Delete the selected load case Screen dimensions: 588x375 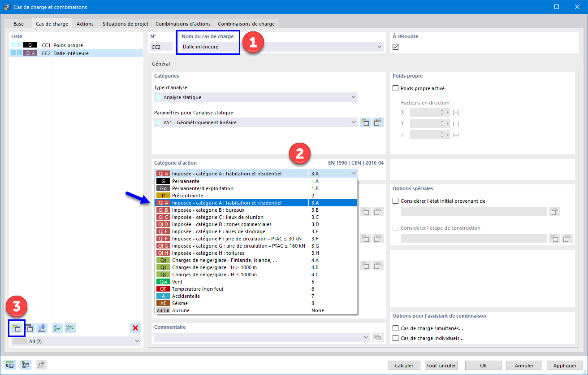[x=135, y=328]
